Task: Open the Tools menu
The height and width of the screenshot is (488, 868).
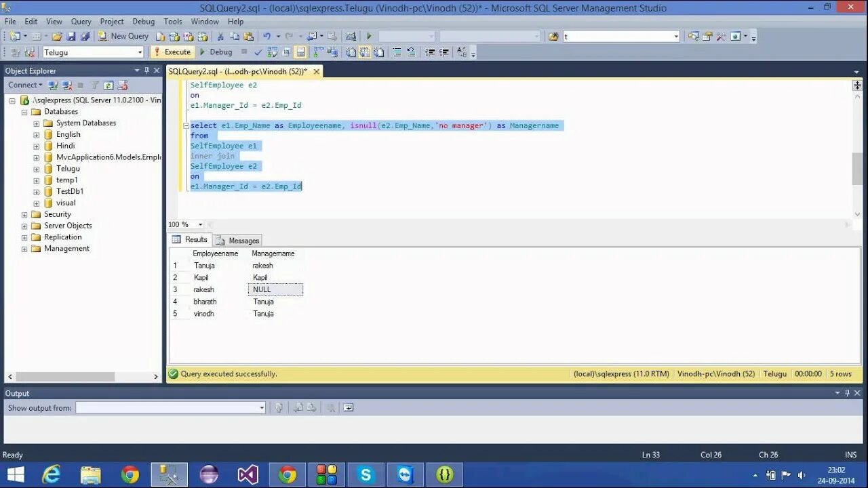Action: tap(173, 22)
